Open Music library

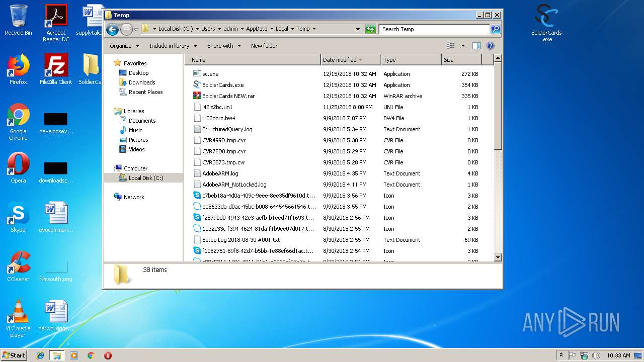point(135,130)
